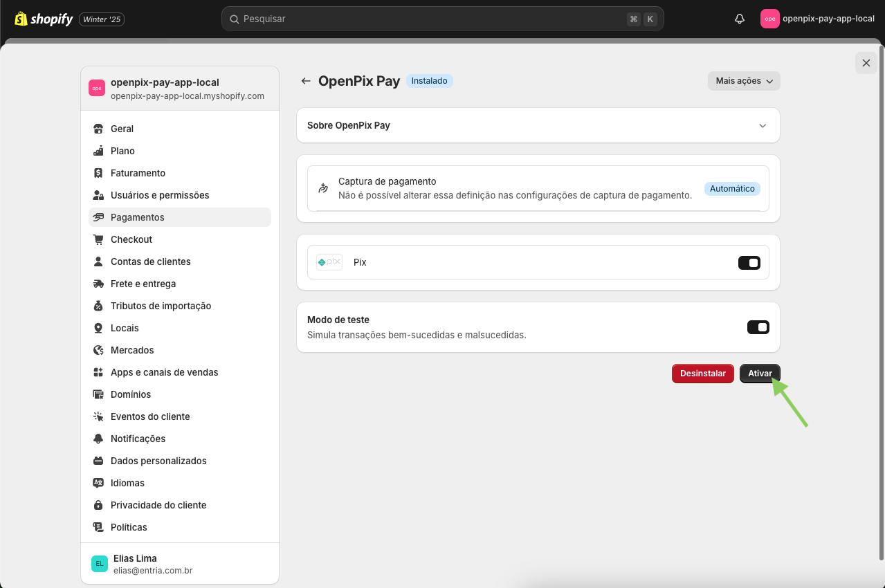Go to Pagamentos in the sidebar

(138, 217)
